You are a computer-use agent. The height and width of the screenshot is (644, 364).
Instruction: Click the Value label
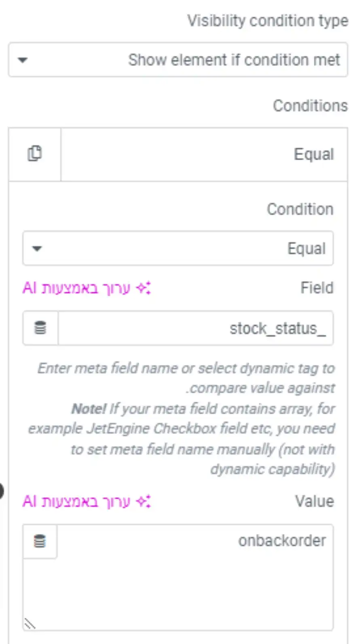[x=314, y=501]
